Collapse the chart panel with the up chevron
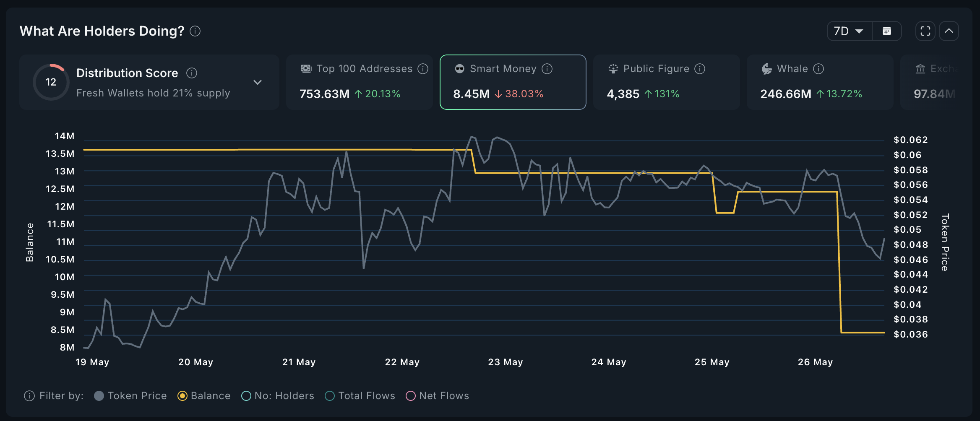The width and height of the screenshot is (980, 421). (x=949, y=31)
